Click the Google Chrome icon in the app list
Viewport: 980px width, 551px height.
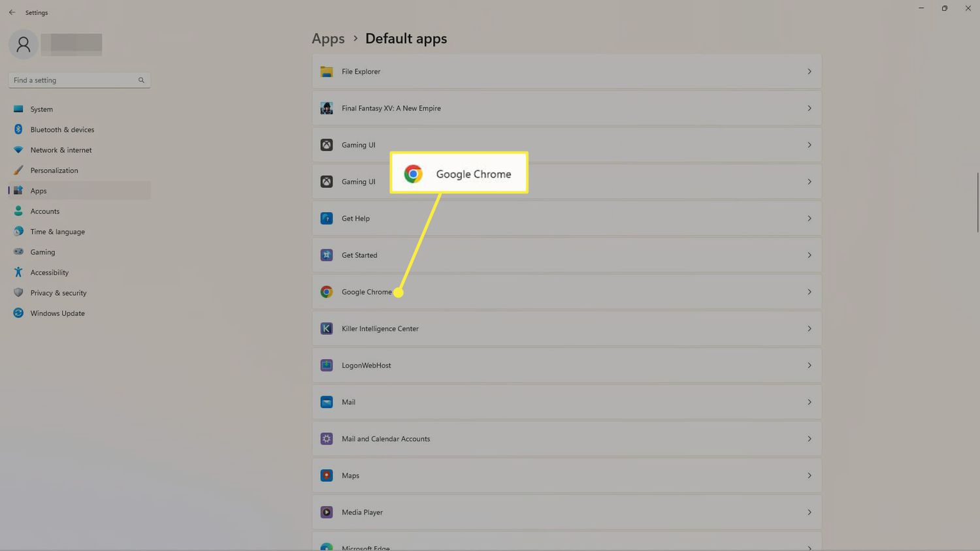[x=327, y=292]
